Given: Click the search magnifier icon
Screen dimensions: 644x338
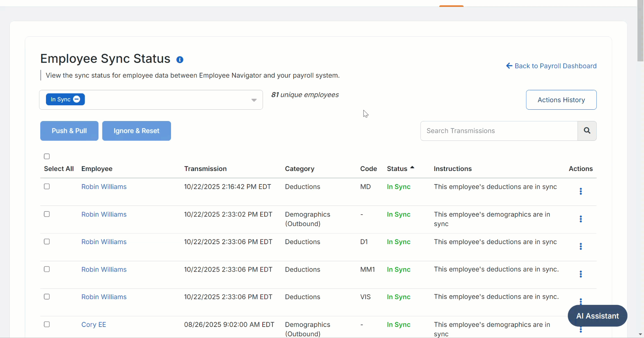Looking at the screenshot, I should click(x=587, y=131).
